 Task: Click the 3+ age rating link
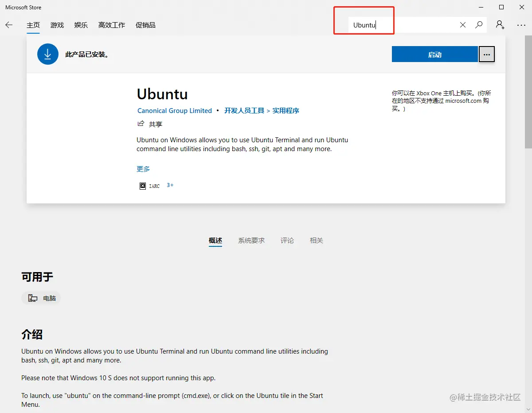[170, 185]
